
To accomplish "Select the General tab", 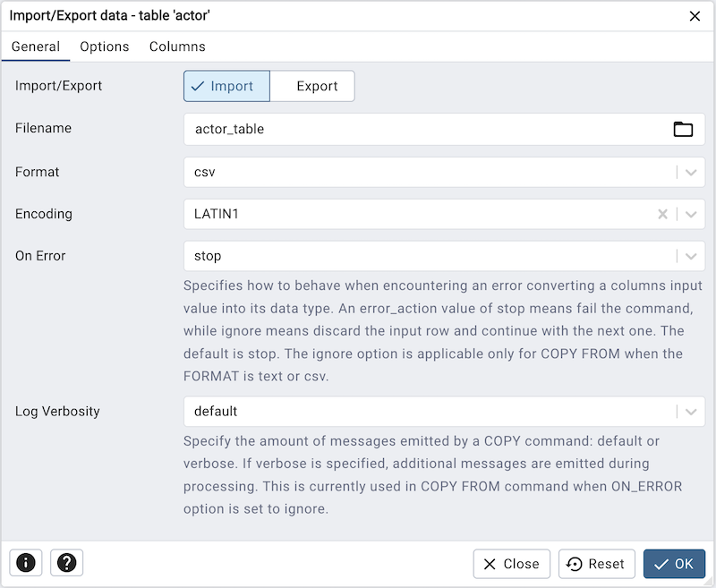I will 36,46.
